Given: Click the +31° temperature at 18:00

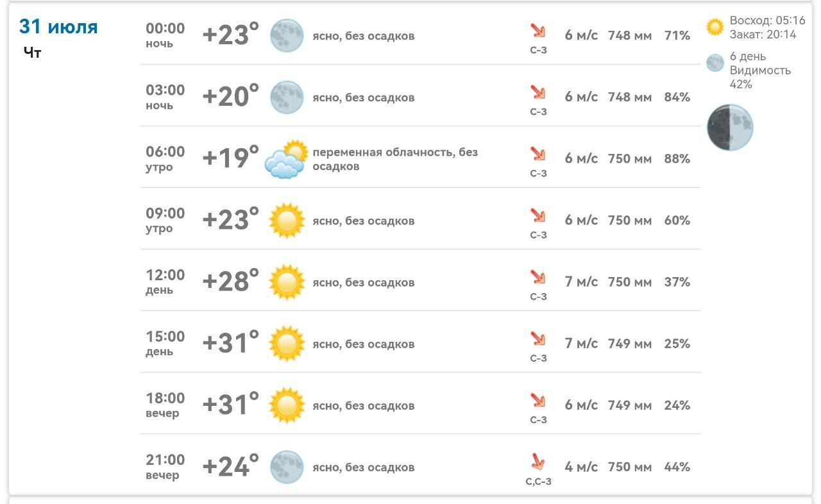Looking at the screenshot, I should (231, 405).
